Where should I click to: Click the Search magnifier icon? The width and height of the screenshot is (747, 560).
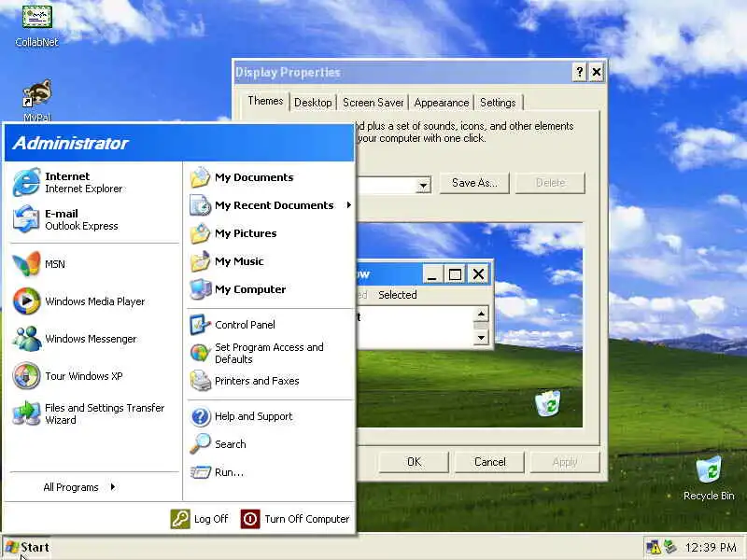200,444
